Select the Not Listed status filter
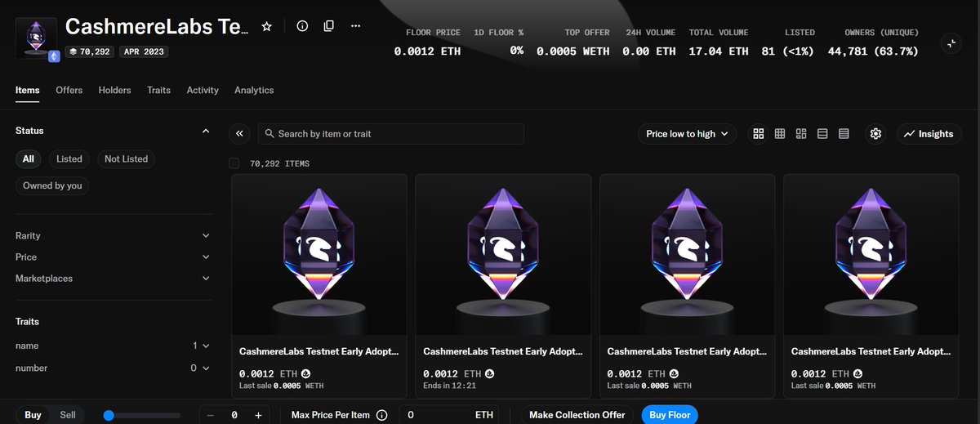 click(126, 159)
